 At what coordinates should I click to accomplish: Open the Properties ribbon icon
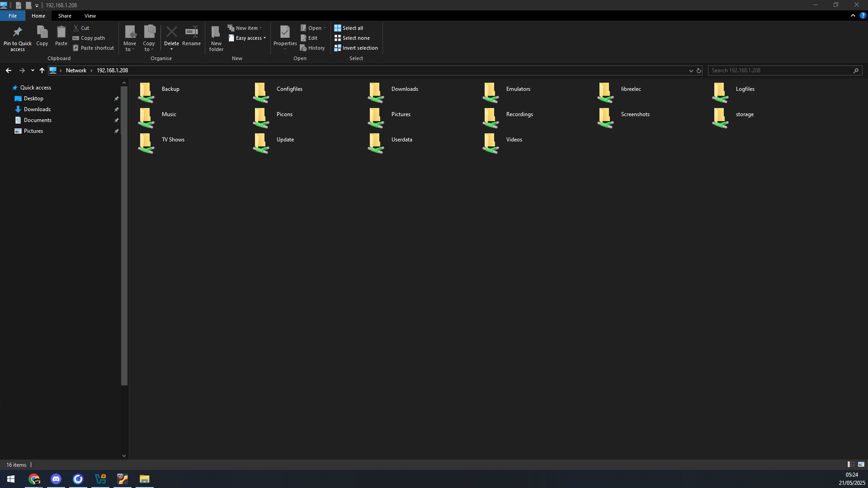point(285,32)
